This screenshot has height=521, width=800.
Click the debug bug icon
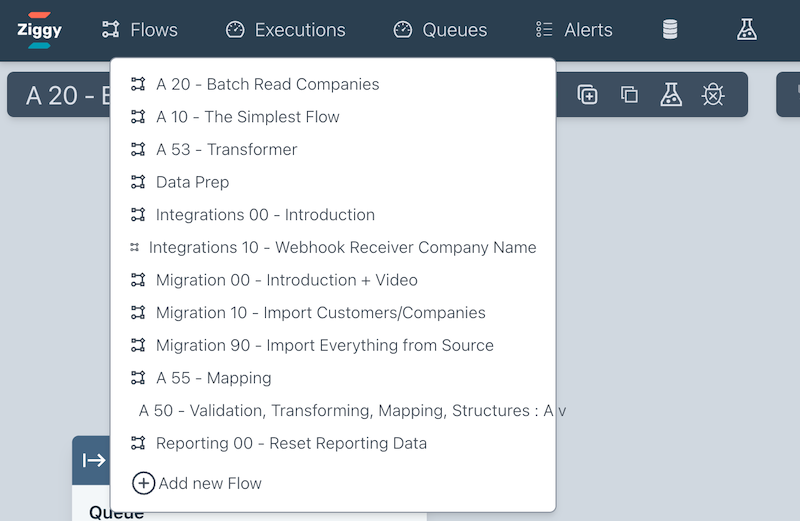coord(713,95)
